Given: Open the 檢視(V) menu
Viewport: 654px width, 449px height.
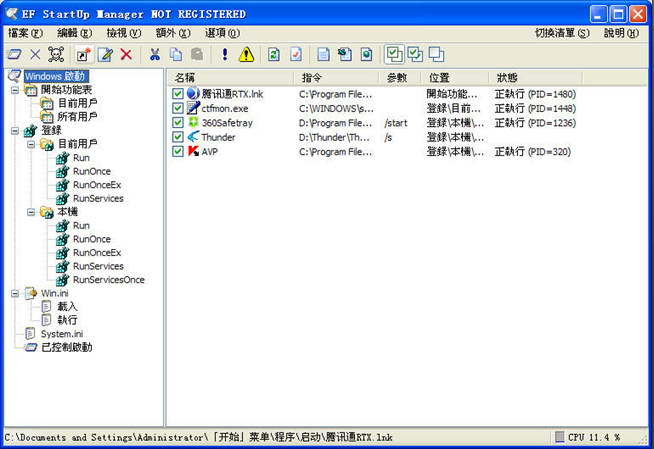Looking at the screenshot, I should click(x=124, y=33).
